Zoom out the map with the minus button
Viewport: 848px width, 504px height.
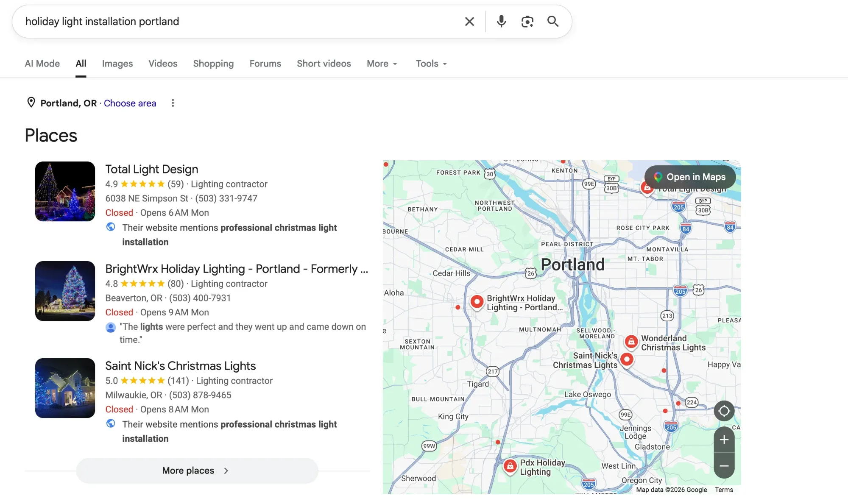[724, 466]
